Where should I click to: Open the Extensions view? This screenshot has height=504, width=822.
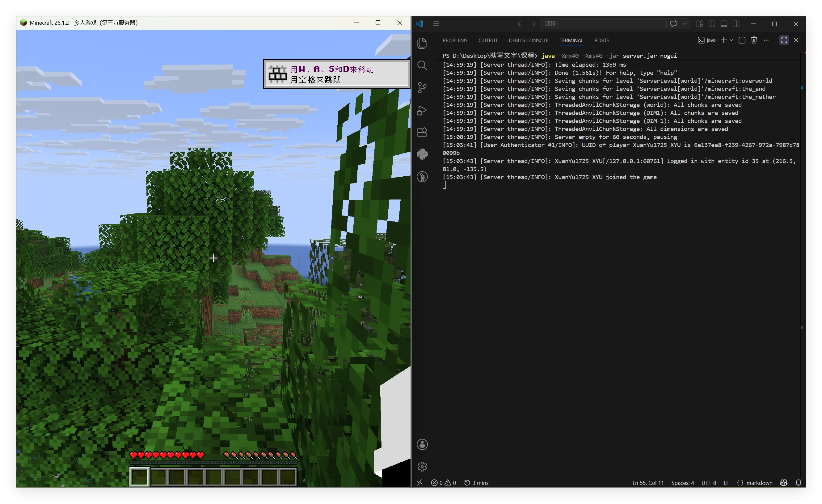[x=422, y=132]
